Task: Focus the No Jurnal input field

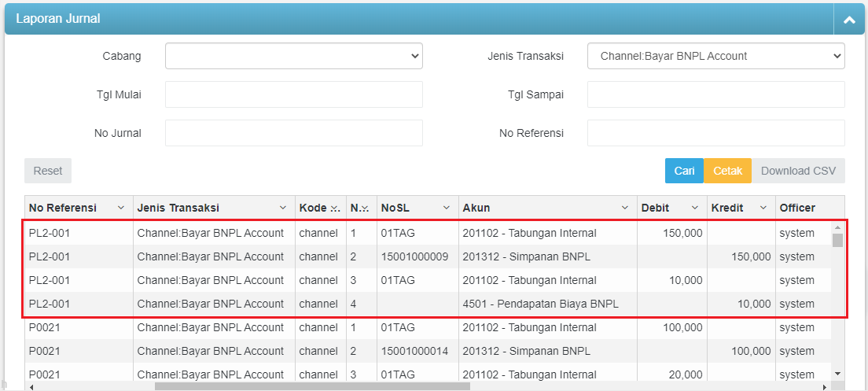Action: coord(293,133)
